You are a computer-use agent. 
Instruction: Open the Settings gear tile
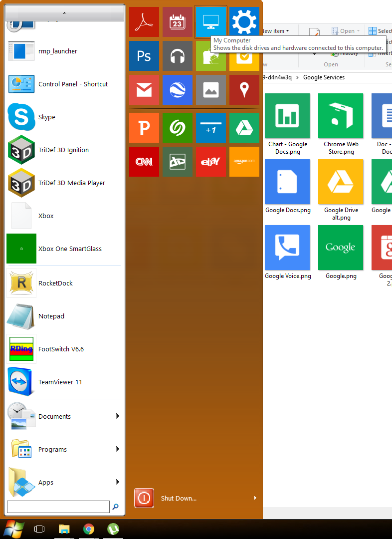tap(244, 22)
